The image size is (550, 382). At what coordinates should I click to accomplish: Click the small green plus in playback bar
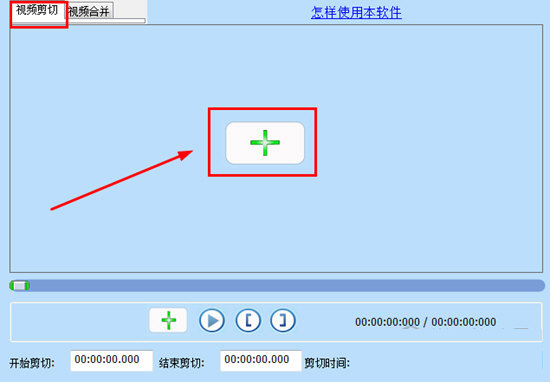click(x=168, y=320)
